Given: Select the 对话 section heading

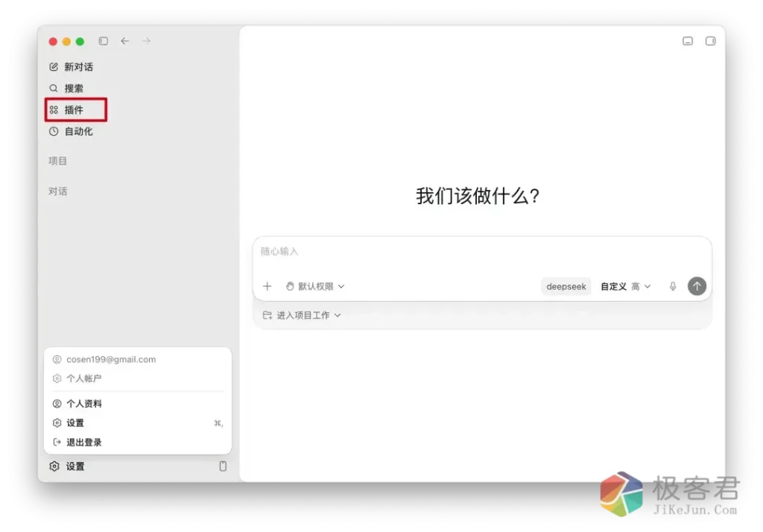Looking at the screenshot, I should coord(57,191).
